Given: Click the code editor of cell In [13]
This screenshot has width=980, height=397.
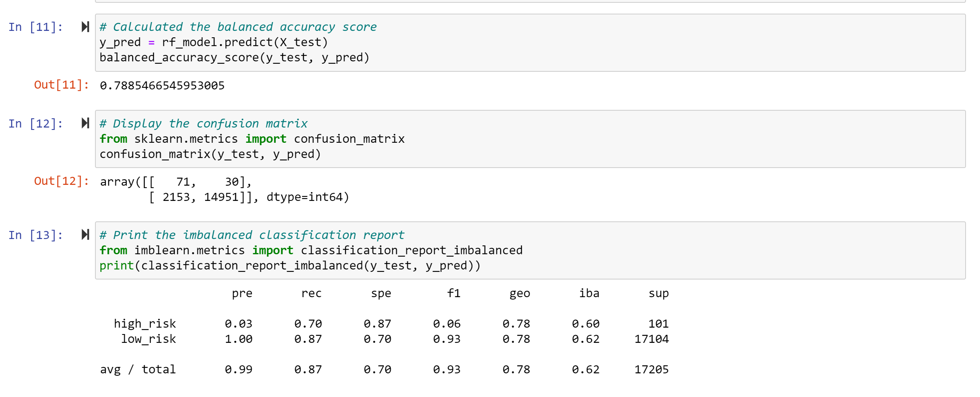Looking at the screenshot, I should pos(530,250).
